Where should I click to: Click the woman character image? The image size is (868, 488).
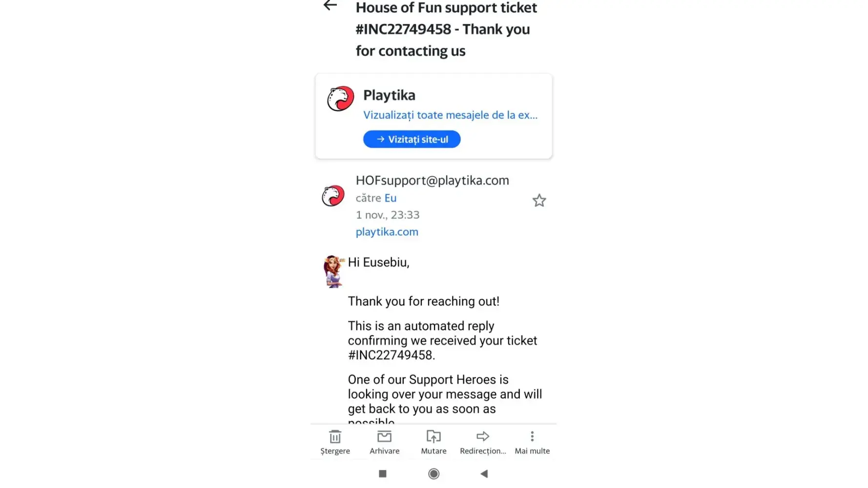334,271
